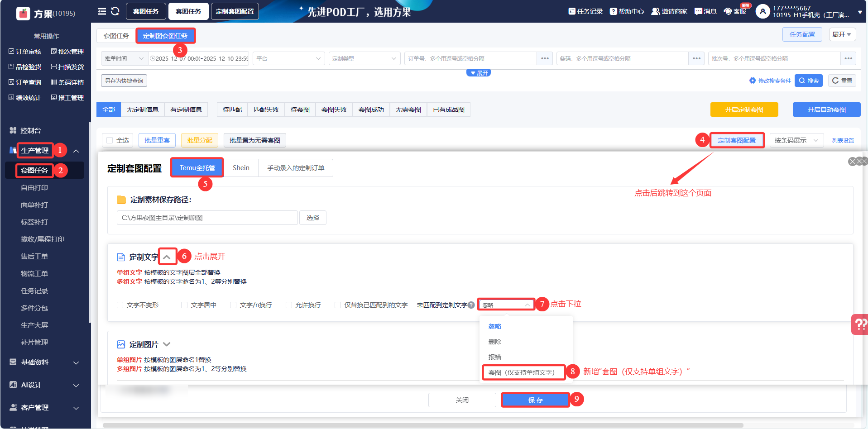Viewport: 868px width, 429px height.
Task: Open the red floating help widget
Action: point(860,324)
